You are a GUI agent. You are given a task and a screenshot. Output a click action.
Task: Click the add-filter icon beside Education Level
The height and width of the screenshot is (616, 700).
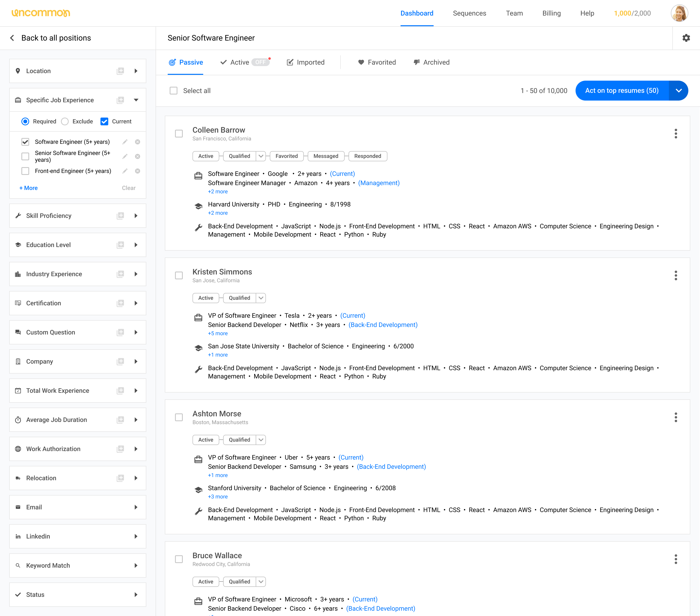pos(120,245)
